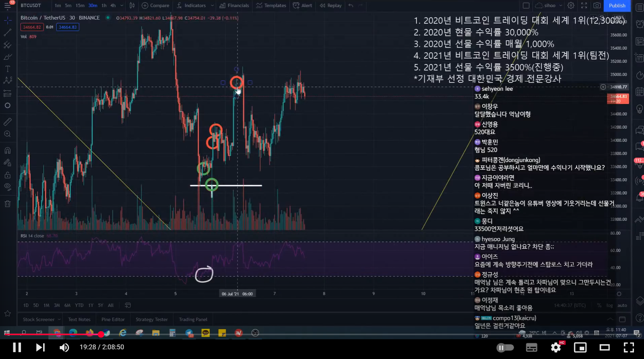Lock all drawing tools

tap(8, 175)
